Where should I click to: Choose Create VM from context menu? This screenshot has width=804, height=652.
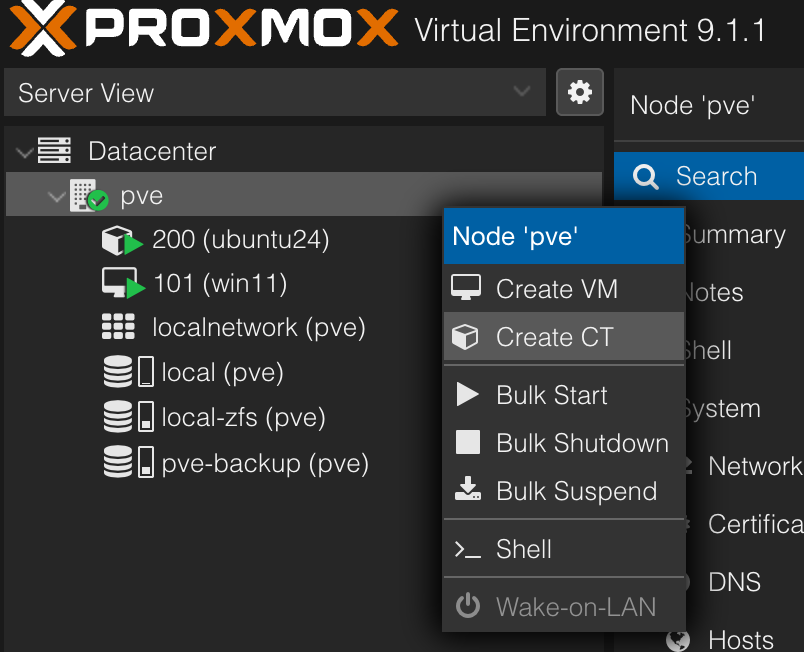(564, 289)
